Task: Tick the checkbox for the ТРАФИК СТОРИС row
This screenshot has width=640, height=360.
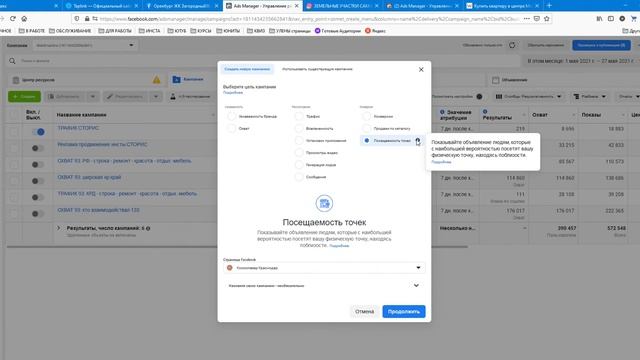Action: (x=14, y=132)
